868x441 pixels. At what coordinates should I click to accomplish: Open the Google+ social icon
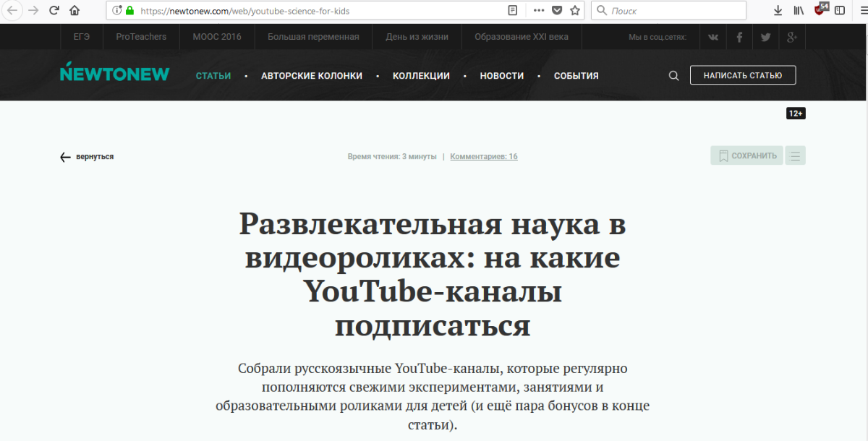(x=792, y=37)
